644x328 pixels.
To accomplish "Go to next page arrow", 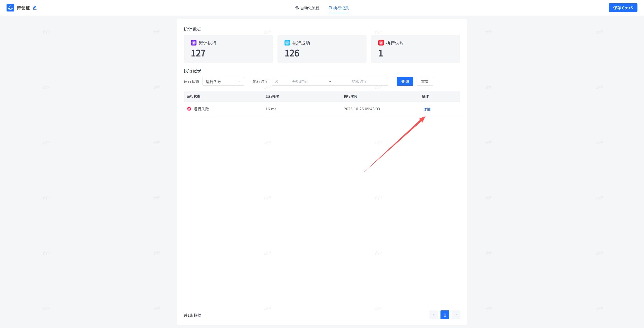I will point(456,315).
